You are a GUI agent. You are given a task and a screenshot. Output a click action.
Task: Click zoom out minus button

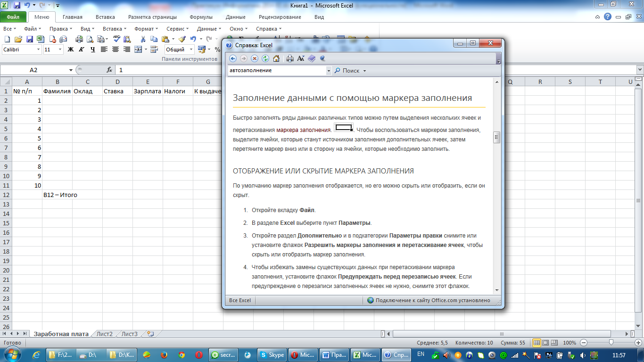click(584, 343)
